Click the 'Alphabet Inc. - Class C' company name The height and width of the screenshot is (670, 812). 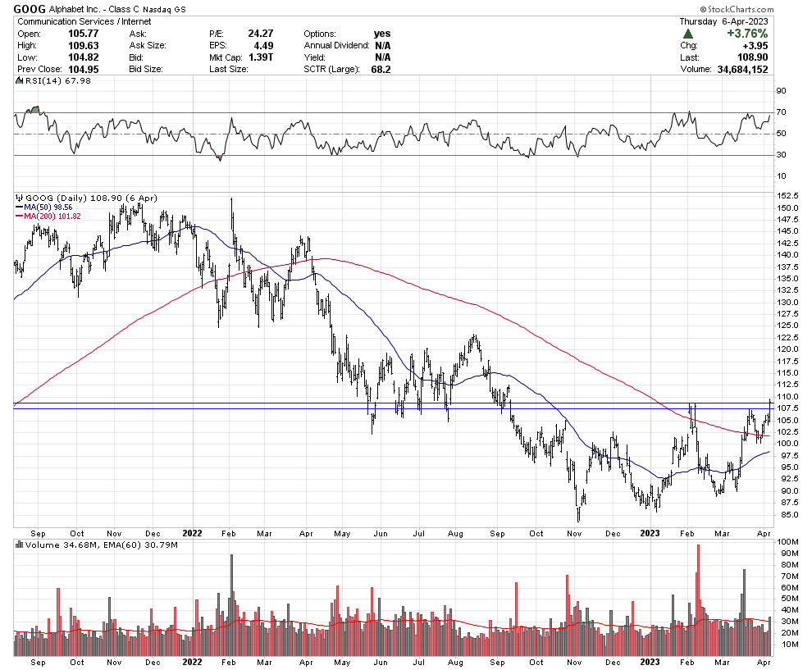click(94, 9)
